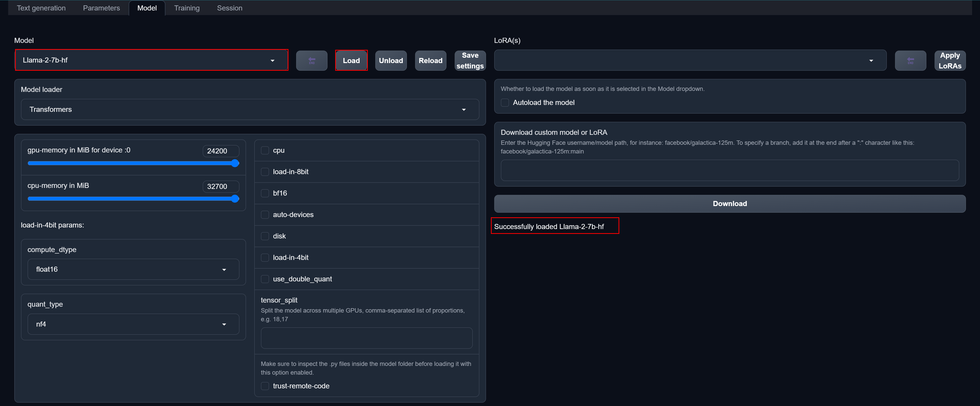
Task: Expand the Transformers model loader dropdown
Action: 250,110
